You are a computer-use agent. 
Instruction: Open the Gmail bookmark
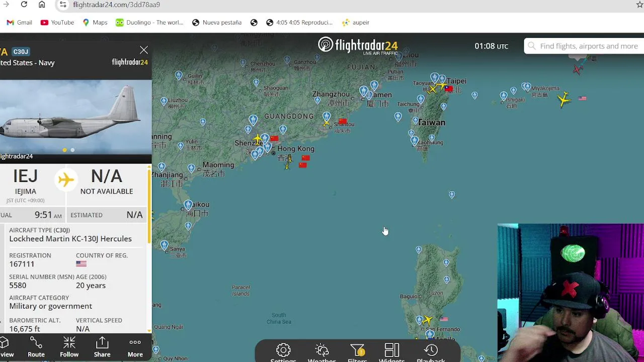tap(19, 23)
